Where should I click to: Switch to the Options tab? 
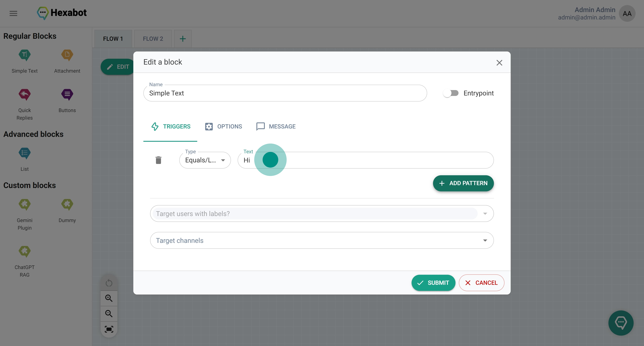[x=224, y=126]
